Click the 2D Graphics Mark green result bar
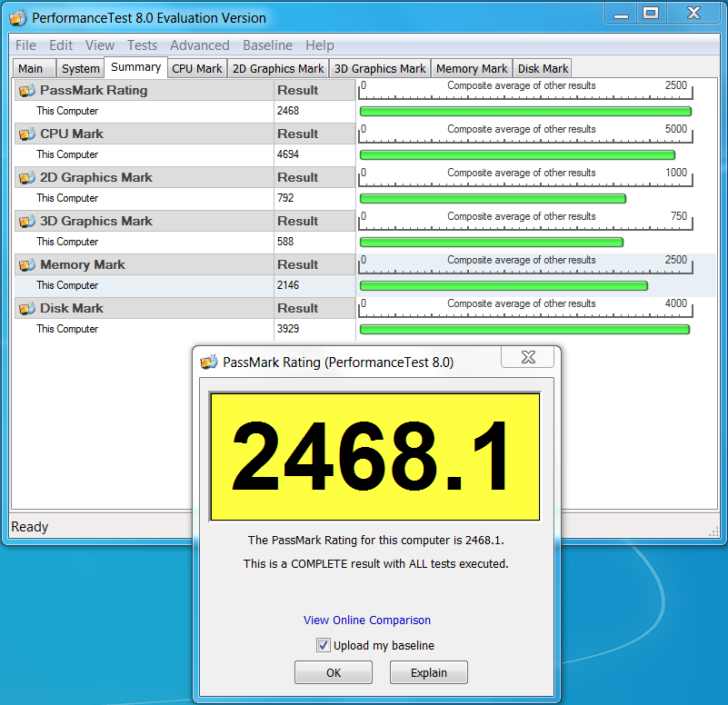 pyautogui.click(x=494, y=199)
